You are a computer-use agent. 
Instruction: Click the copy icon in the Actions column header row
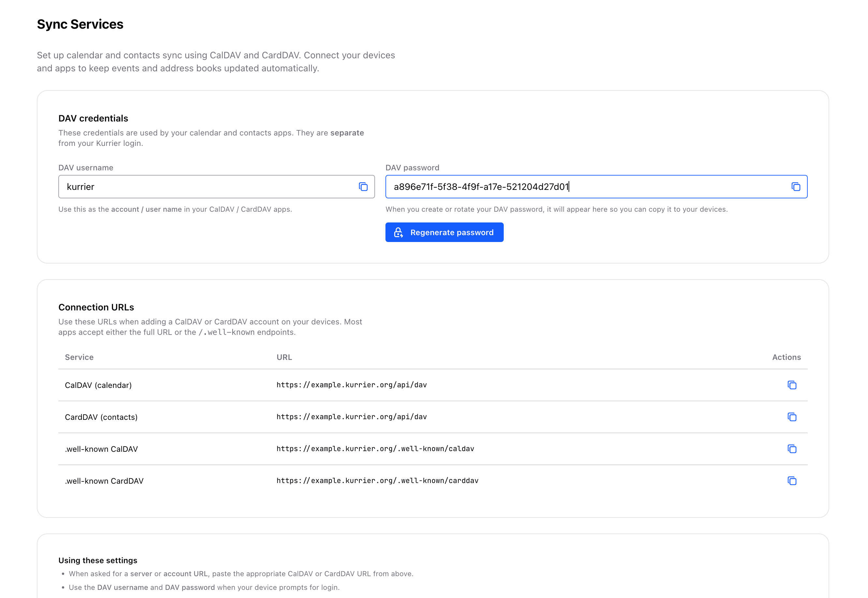792,385
